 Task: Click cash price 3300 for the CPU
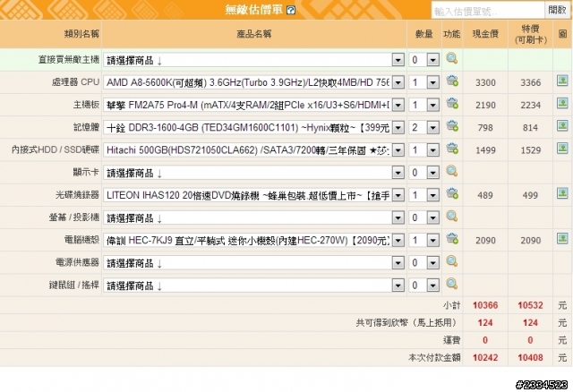point(485,82)
